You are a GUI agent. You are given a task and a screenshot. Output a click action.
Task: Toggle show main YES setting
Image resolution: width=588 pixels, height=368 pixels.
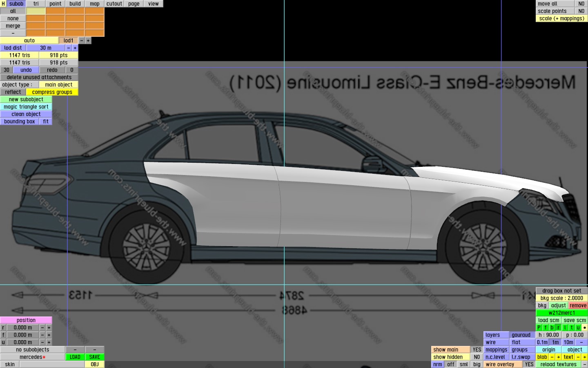(x=477, y=350)
